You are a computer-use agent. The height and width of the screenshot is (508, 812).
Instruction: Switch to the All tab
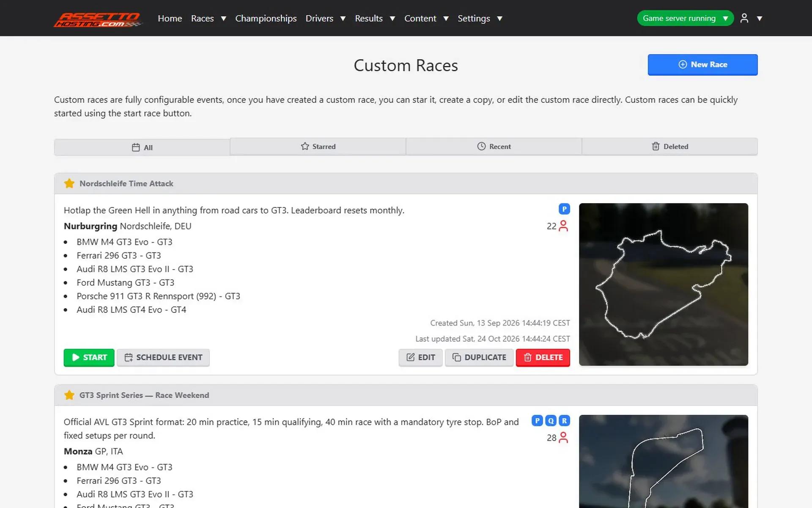coord(142,147)
